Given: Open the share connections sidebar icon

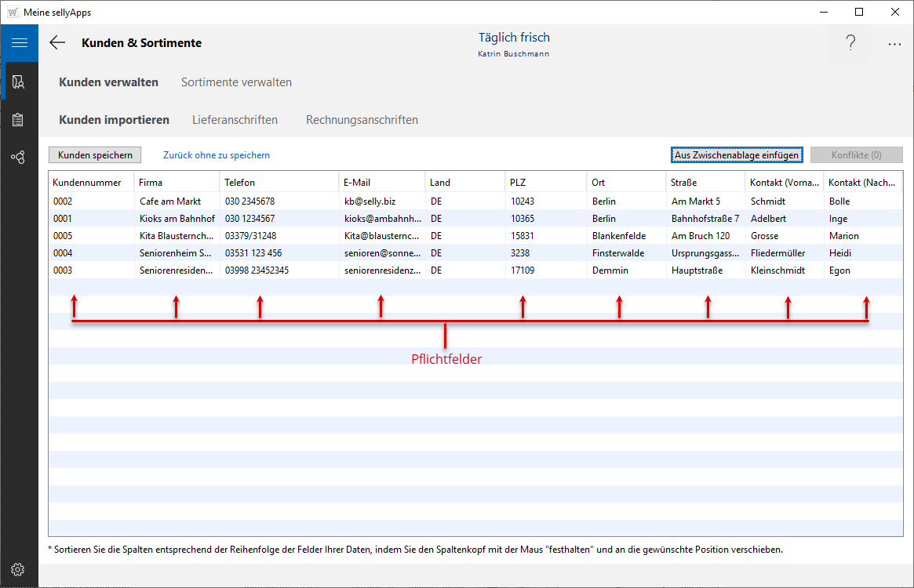Looking at the screenshot, I should 19,158.
